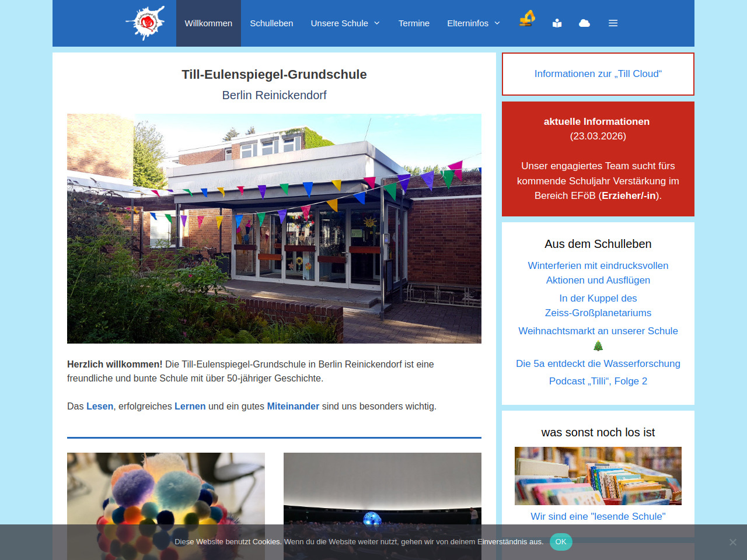This screenshot has width=747, height=560.
Task: Click the school building entrance photo
Action: 274,228
